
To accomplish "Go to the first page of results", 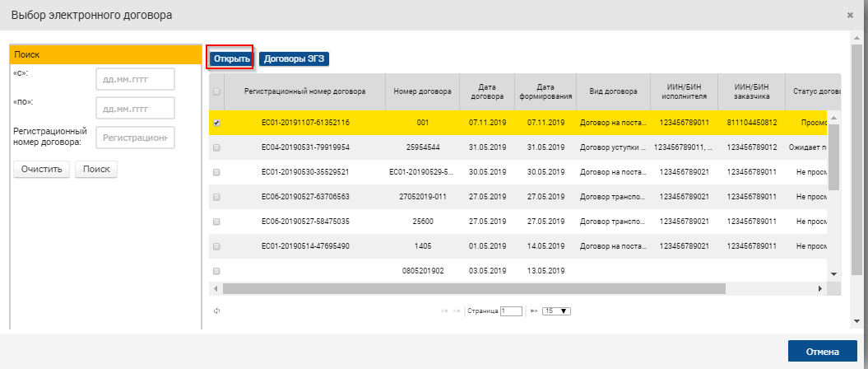I will click(x=445, y=311).
